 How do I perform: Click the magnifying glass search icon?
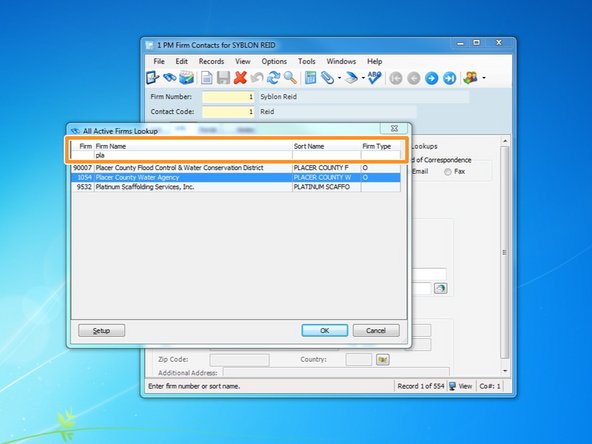290,78
